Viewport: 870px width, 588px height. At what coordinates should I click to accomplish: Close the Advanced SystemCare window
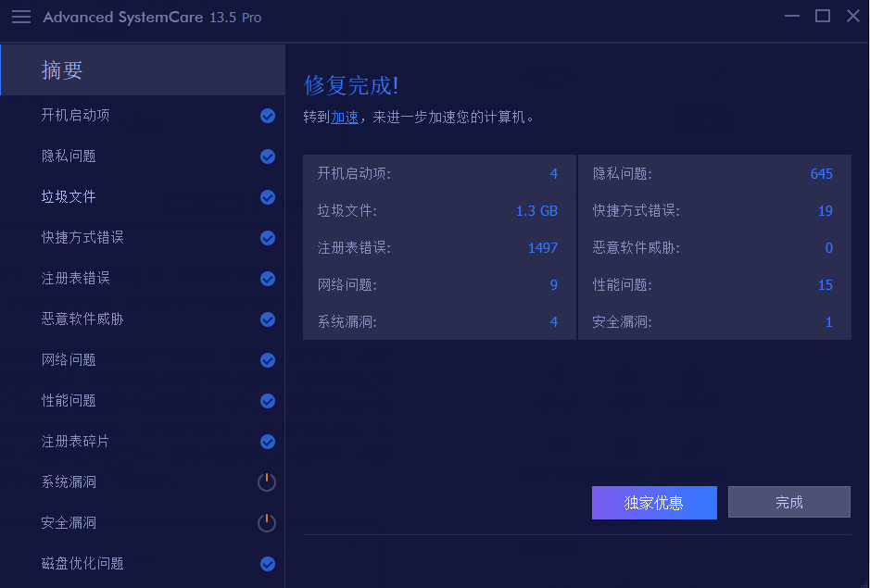pyautogui.click(x=853, y=16)
